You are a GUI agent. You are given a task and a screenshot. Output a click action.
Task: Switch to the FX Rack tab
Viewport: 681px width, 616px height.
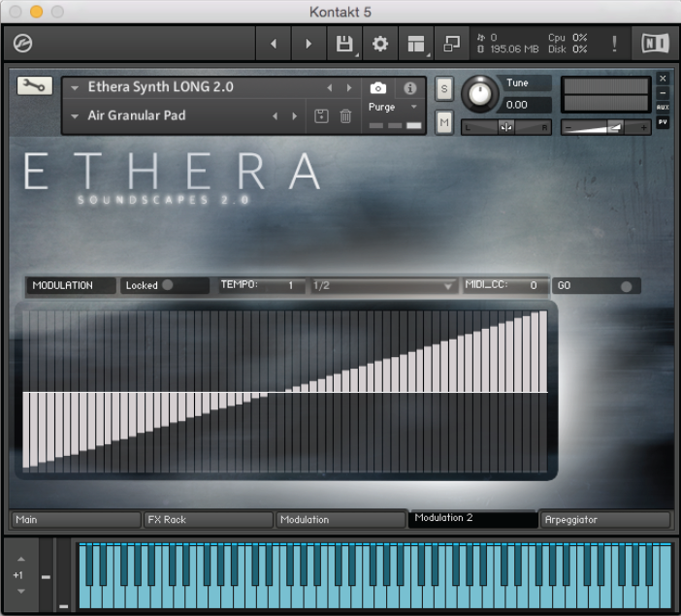click(209, 520)
